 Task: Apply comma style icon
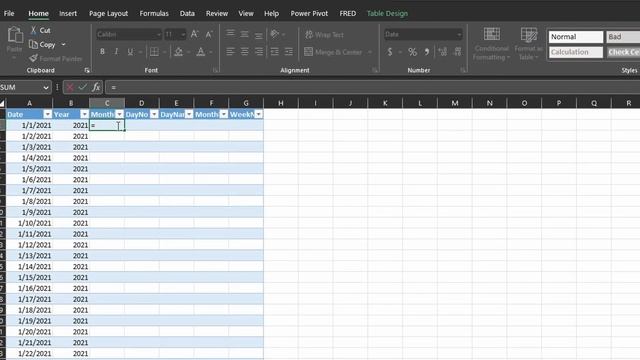click(427, 52)
